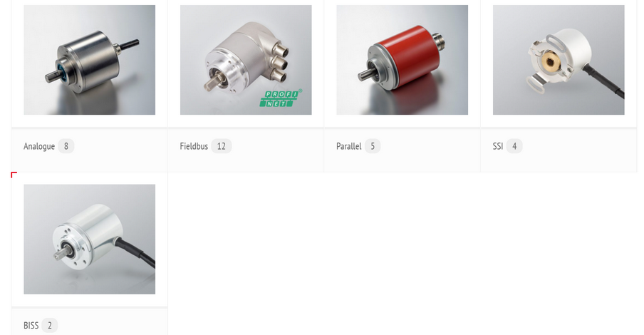644x335 pixels.
Task: Click the red corner marker above BISS card
Action: coord(14,175)
